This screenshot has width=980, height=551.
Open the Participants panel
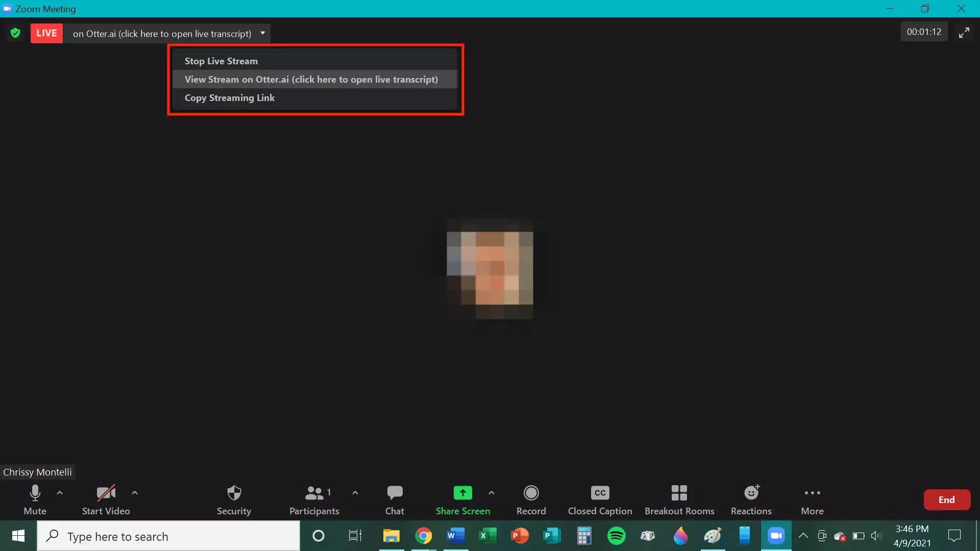pos(314,500)
